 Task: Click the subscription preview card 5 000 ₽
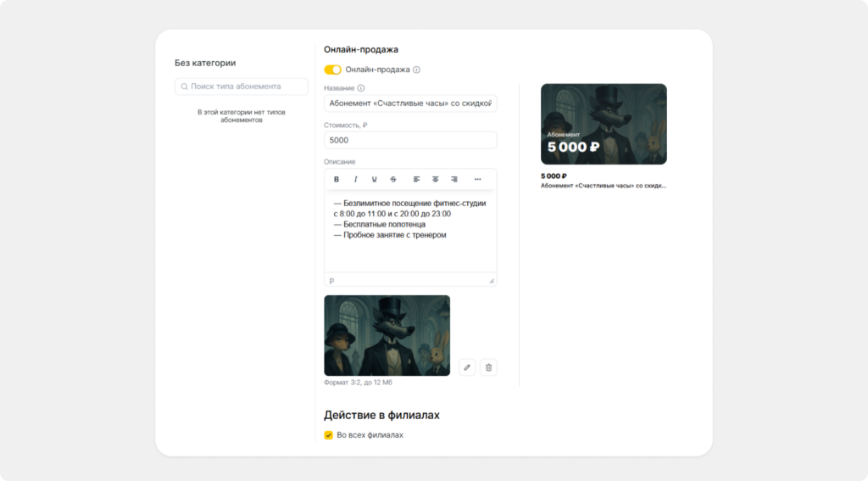604,124
